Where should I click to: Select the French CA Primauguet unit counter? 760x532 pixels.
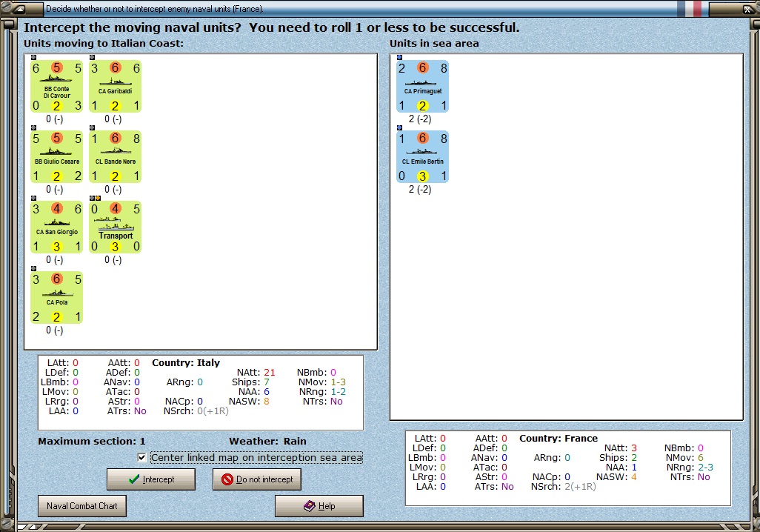(x=423, y=87)
